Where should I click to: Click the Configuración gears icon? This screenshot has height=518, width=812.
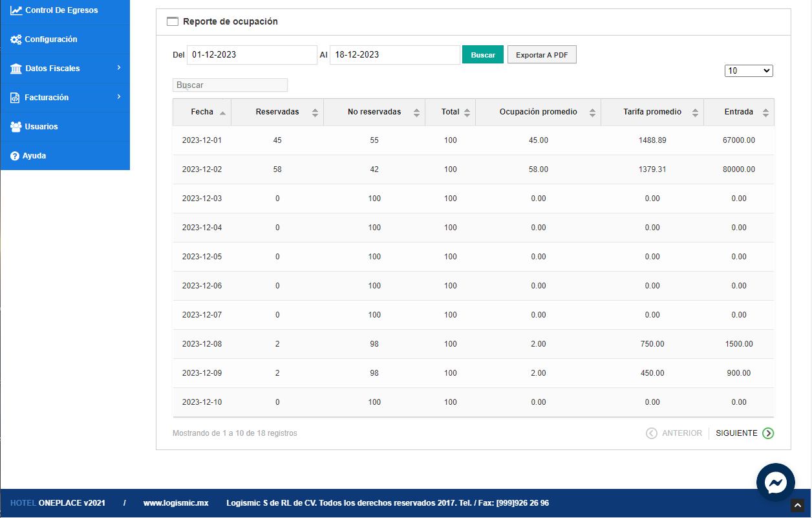pyautogui.click(x=16, y=39)
